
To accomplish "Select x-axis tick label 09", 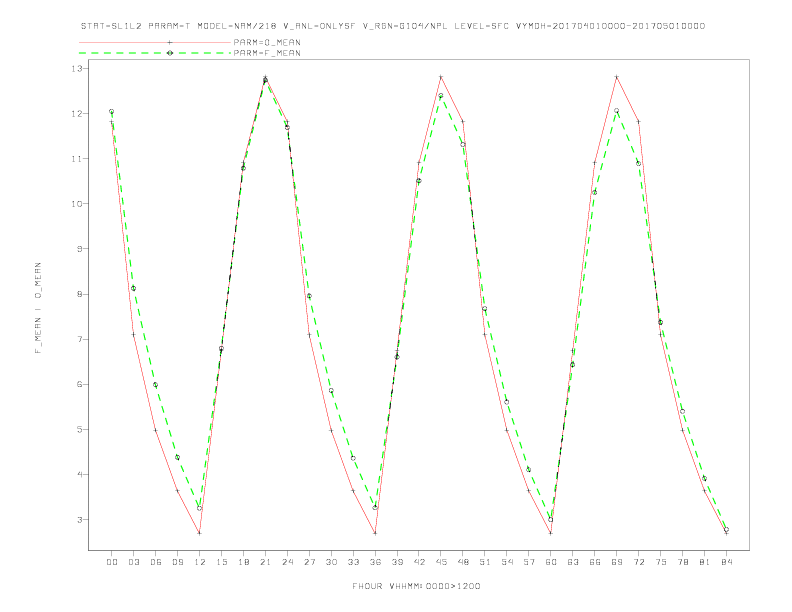I will 177,562.
